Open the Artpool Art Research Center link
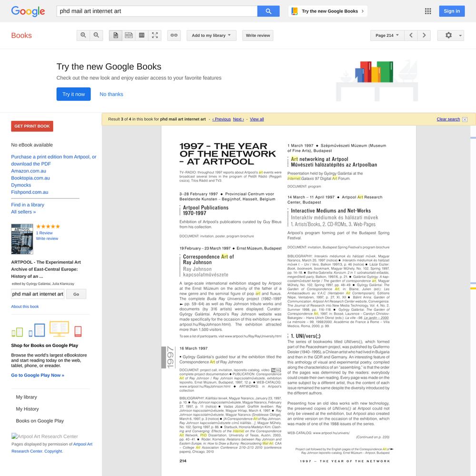 52,447
